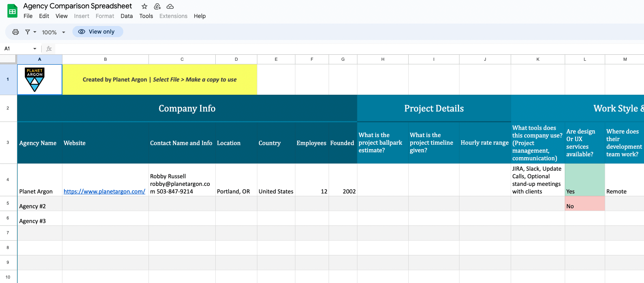
Task: Expand the filter options arrow
Action: [35, 32]
